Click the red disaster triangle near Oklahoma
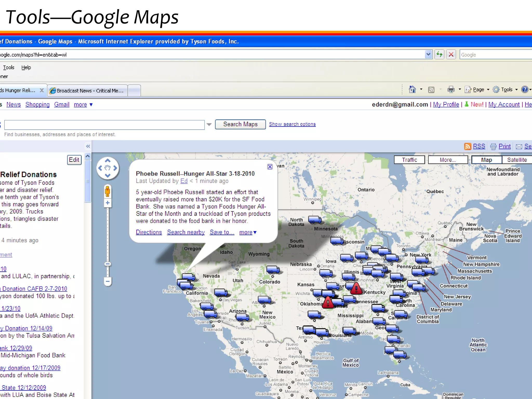The height and width of the screenshot is (399, 532). point(328,302)
